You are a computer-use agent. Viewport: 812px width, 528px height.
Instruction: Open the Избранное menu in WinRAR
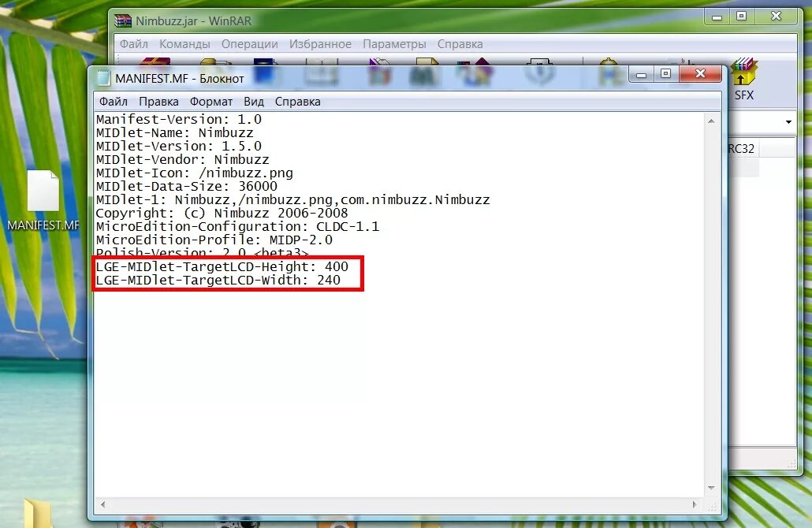[320, 44]
